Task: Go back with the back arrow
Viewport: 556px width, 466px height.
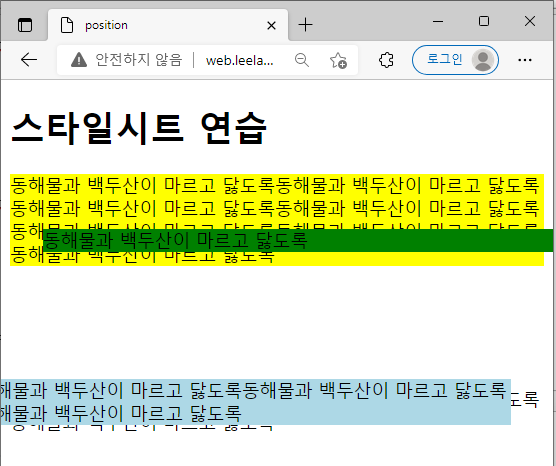Action: point(29,60)
